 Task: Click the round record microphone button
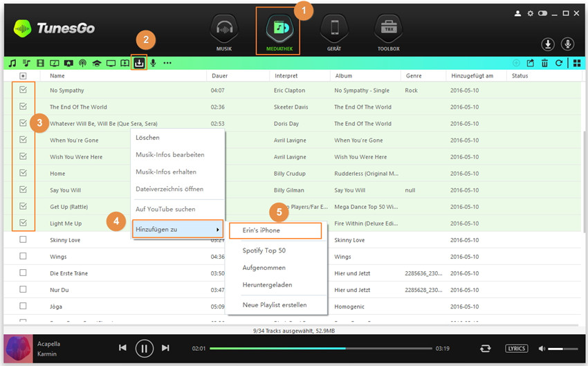[x=567, y=44]
